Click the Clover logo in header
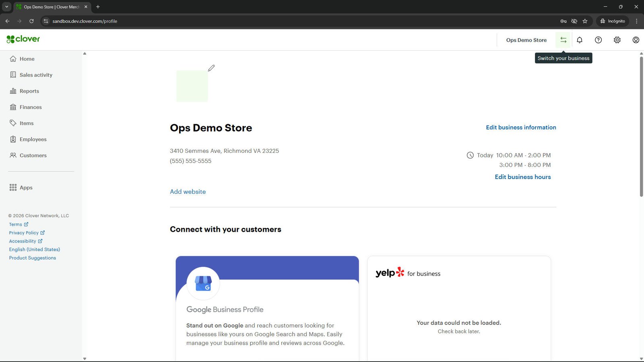 click(23, 39)
